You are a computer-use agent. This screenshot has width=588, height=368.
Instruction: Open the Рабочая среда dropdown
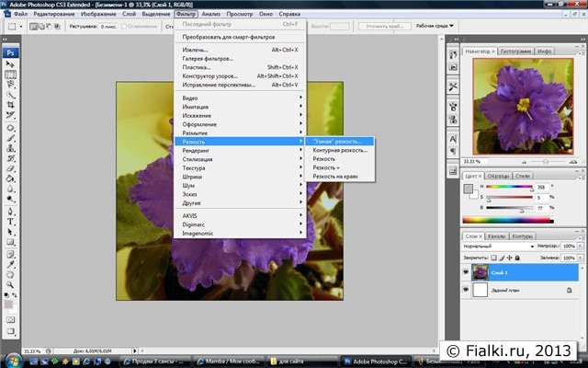click(435, 26)
